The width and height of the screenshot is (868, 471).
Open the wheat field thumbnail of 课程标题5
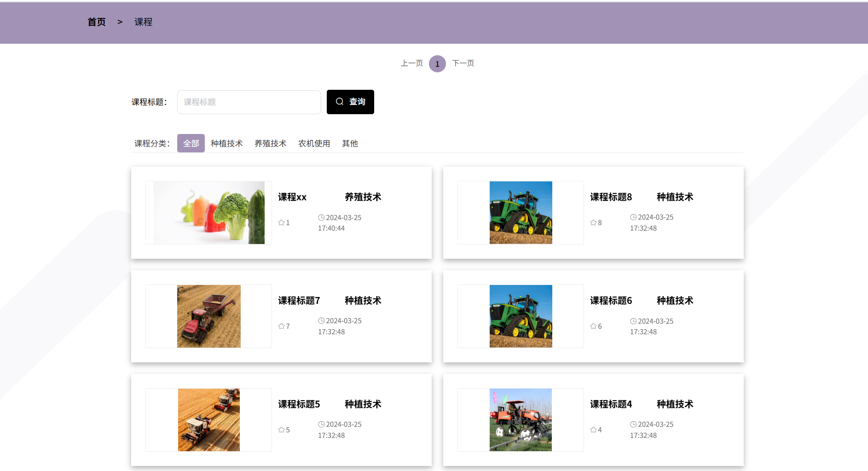click(208, 419)
